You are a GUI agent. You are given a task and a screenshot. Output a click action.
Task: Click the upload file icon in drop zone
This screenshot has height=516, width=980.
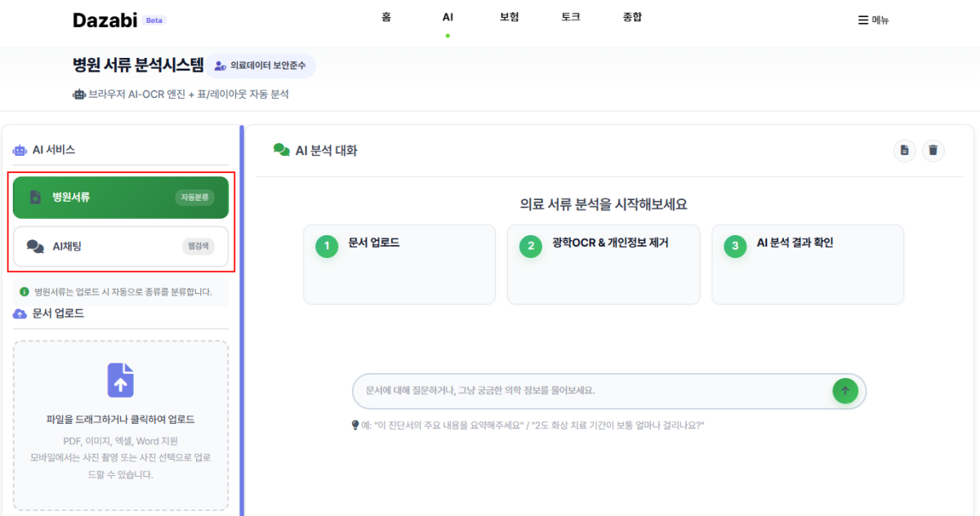click(121, 380)
